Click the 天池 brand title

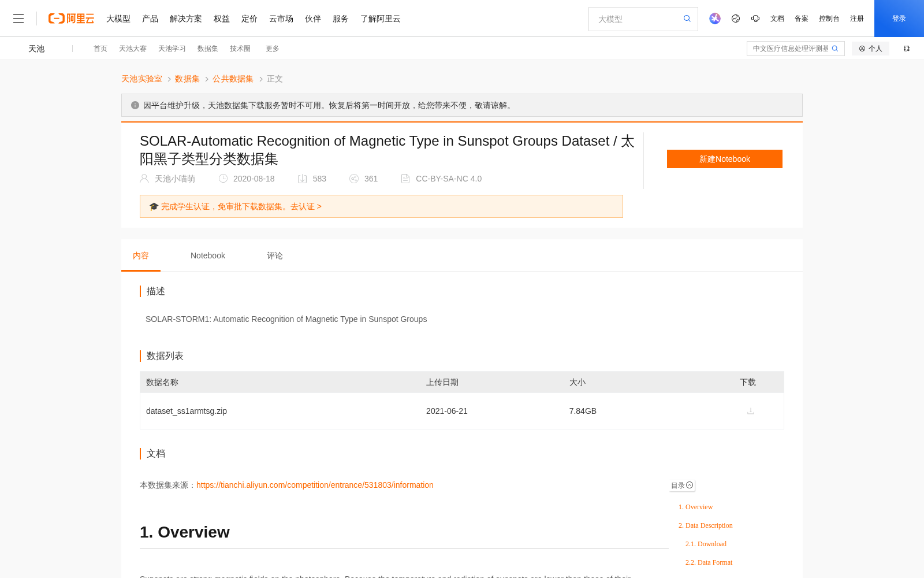pos(36,49)
